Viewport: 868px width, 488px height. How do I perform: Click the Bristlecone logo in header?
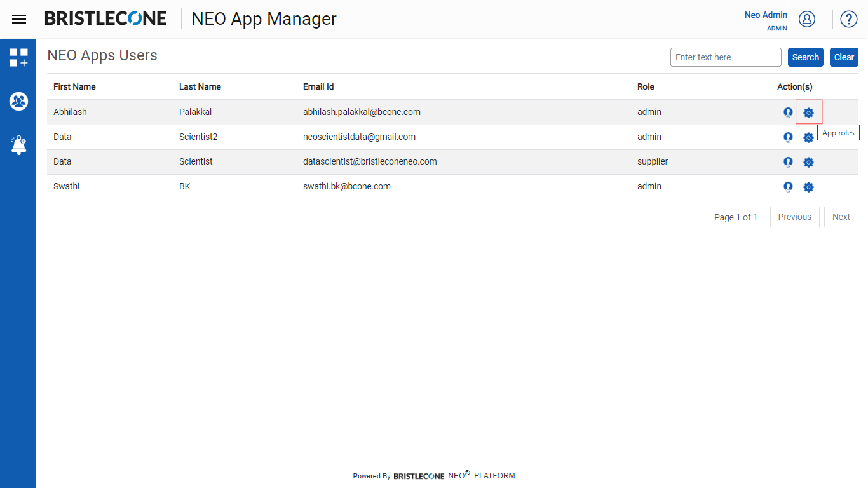(105, 18)
